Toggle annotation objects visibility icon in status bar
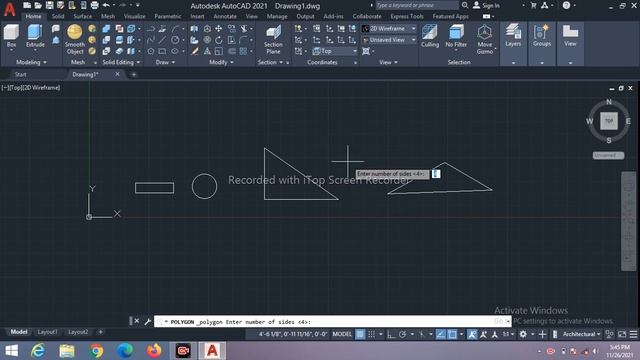The height and width of the screenshot is (360, 640). (x=472, y=334)
